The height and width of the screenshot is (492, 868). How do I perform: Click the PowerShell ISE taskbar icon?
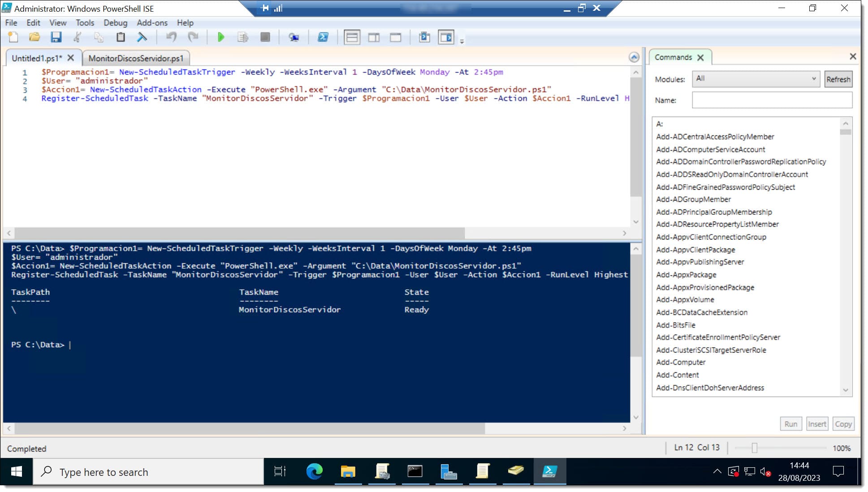coord(549,472)
